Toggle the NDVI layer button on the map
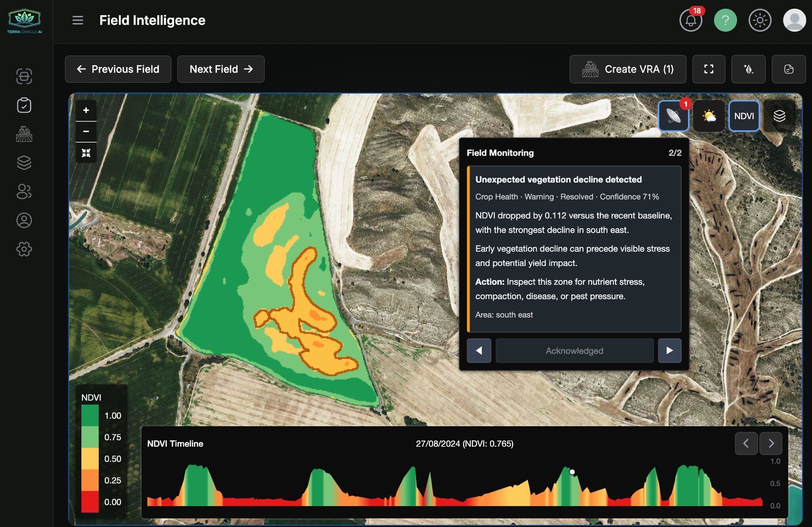This screenshot has height=527, width=812. tap(744, 116)
